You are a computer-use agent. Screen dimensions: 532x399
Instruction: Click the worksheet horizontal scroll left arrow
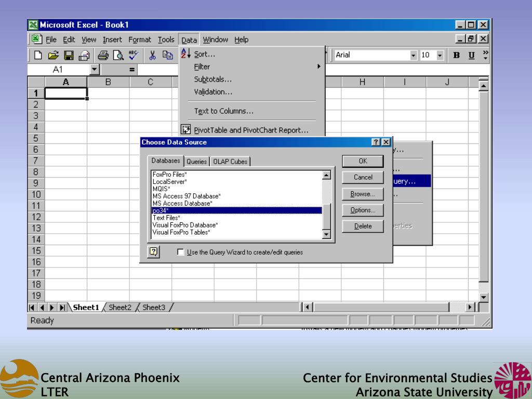click(x=307, y=308)
